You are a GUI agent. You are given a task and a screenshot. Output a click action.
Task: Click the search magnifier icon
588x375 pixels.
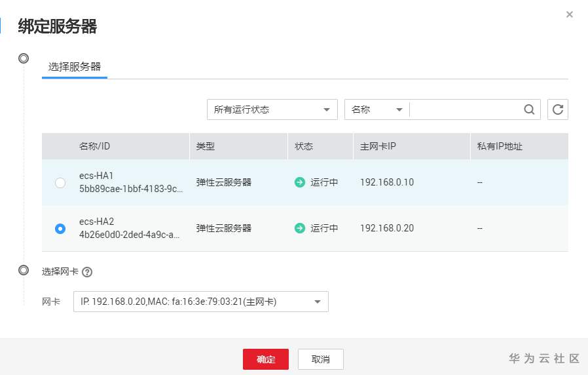click(x=529, y=109)
